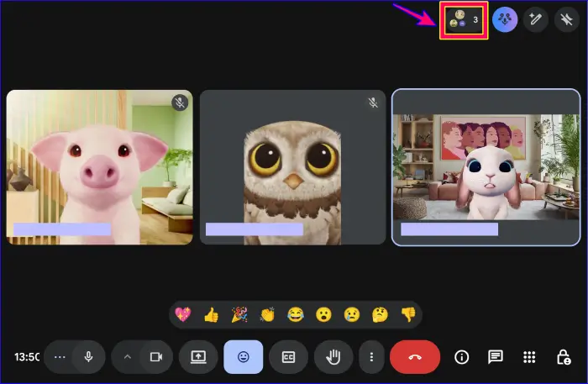This screenshot has width=588, height=384.
Task: Open more options vertical dots menu
Action: [x=371, y=357]
